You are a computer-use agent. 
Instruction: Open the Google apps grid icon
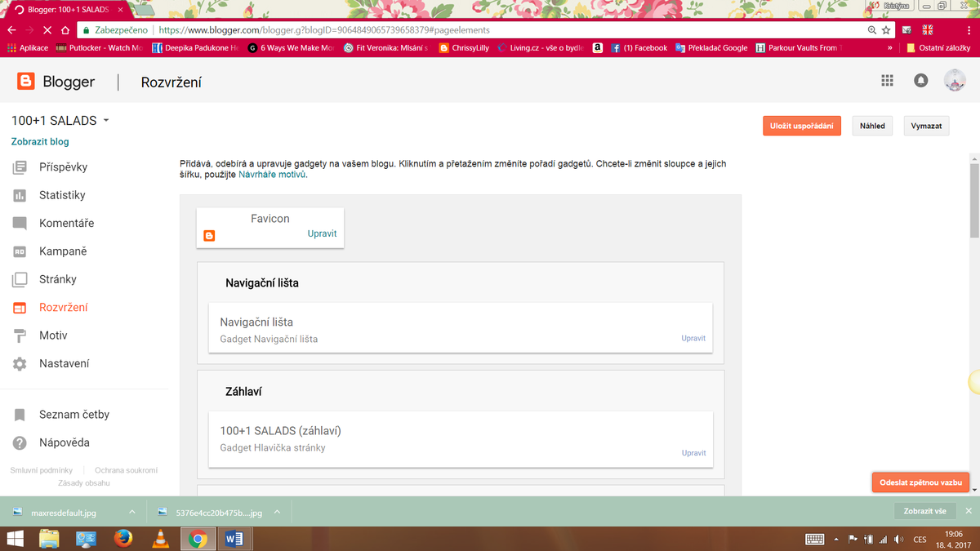tap(887, 81)
